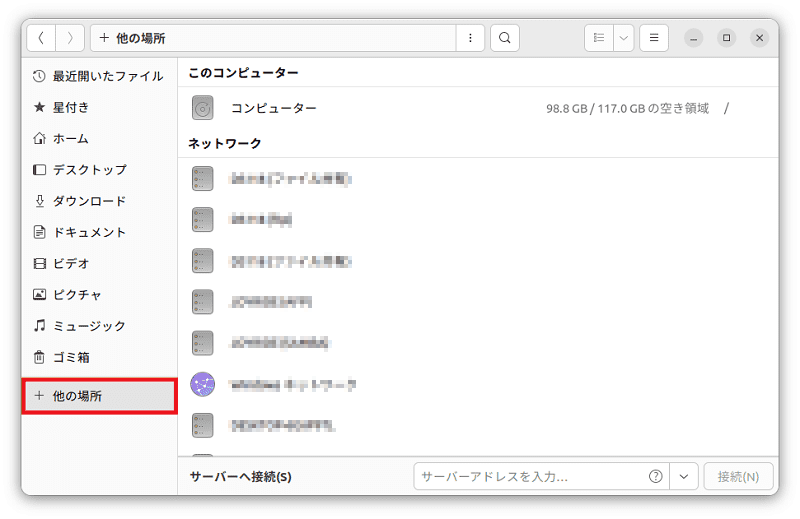
Task: Click the house icon beside ホーム
Action: pyautogui.click(x=39, y=138)
